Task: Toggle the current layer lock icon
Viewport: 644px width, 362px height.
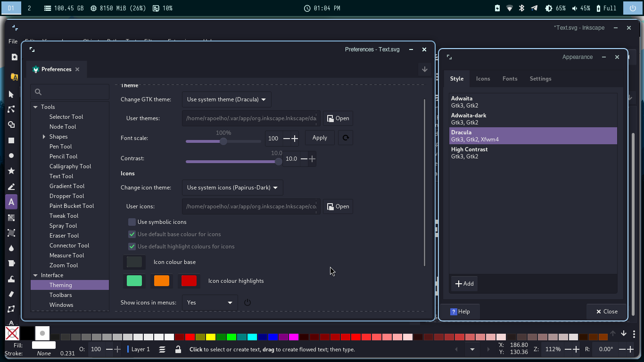Action: tap(178, 349)
